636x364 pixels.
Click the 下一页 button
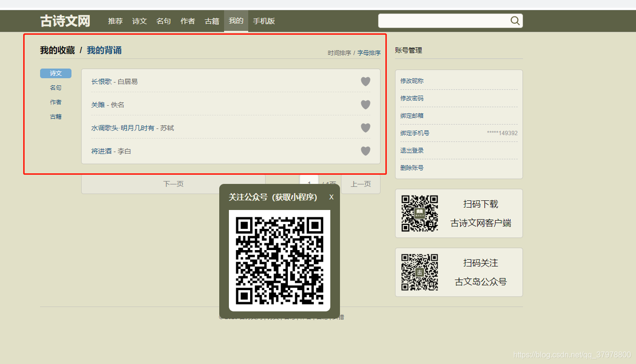173,184
